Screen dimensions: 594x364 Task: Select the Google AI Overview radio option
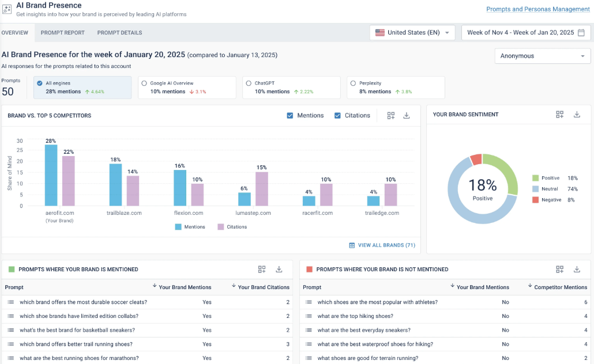pos(144,84)
